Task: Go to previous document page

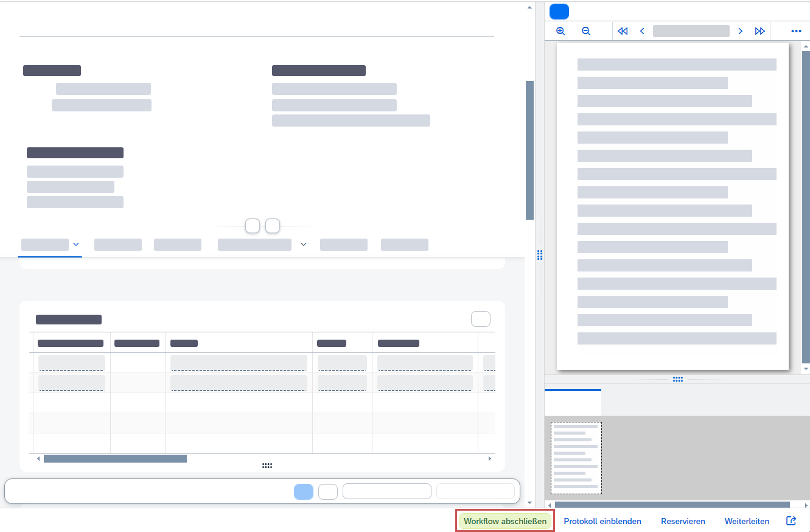Action: click(642, 31)
